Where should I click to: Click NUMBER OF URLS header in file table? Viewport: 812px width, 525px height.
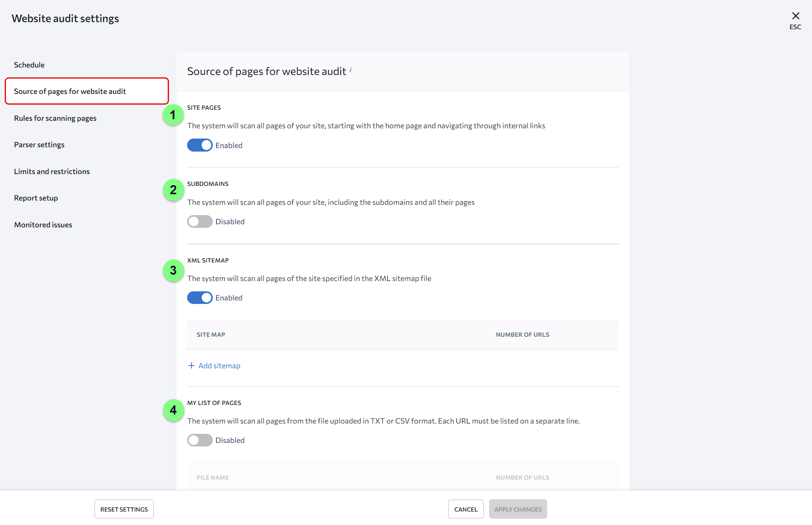[522, 478]
